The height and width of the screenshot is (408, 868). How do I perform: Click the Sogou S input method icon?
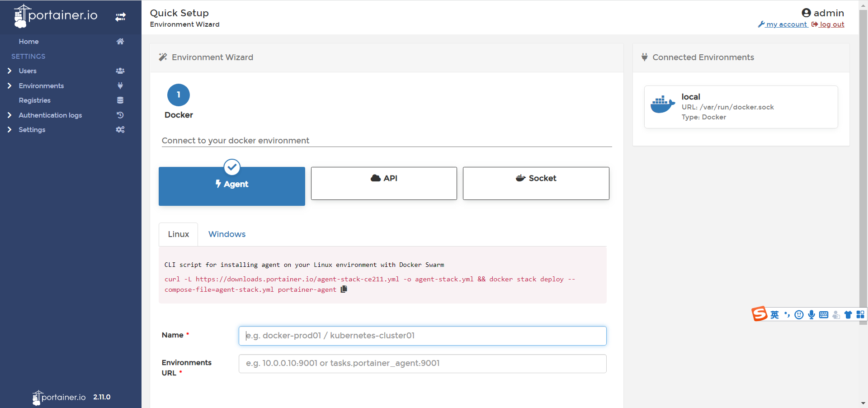pos(759,313)
